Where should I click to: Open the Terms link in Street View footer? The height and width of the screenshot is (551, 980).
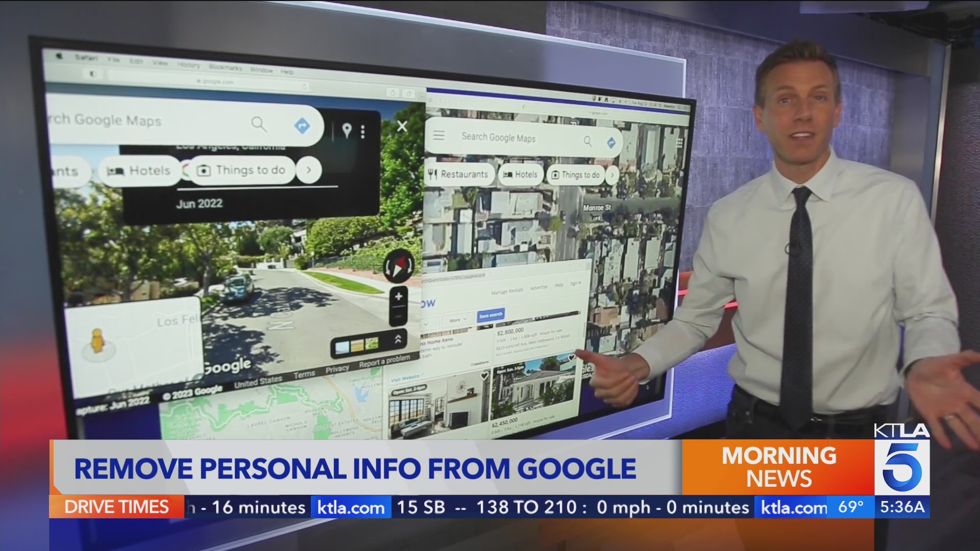304,374
